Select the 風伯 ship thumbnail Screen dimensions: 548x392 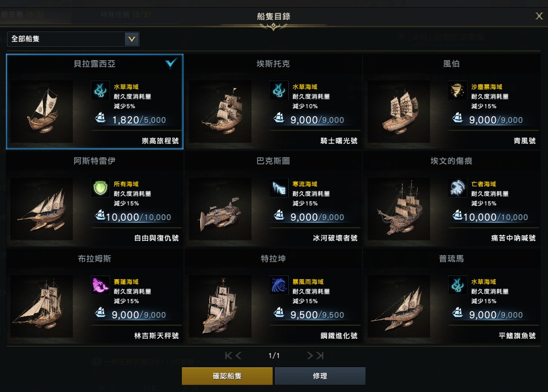pos(399,112)
